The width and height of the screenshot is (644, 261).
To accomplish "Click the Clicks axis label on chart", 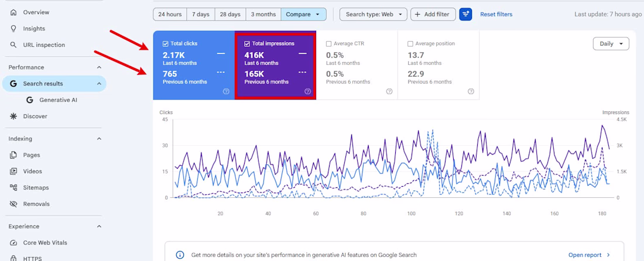I will [166, 112].
